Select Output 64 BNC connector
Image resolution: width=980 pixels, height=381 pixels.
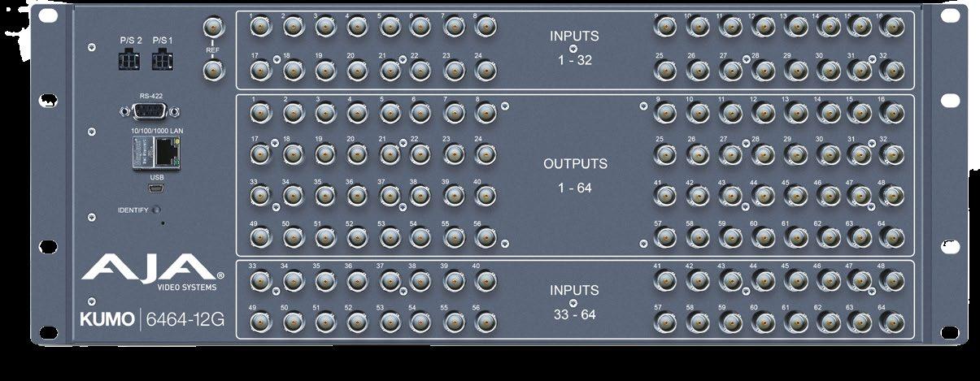pyautogui.click(x=891, y=236)
